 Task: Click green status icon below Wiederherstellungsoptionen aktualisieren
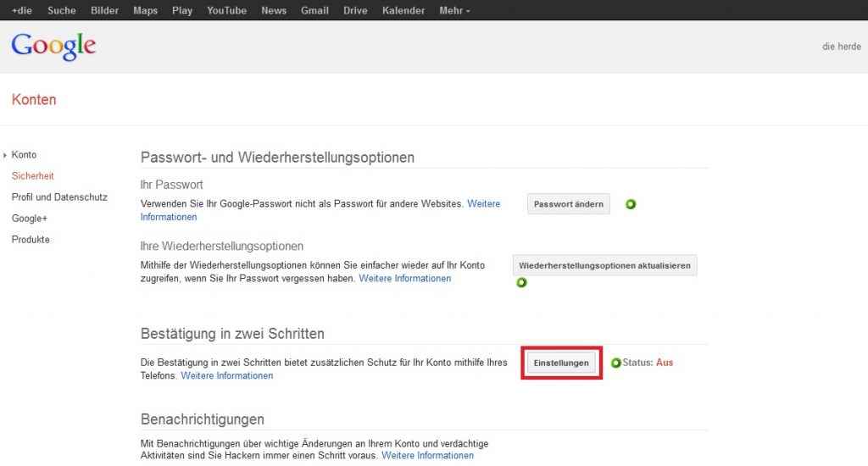tap(521, 283)
